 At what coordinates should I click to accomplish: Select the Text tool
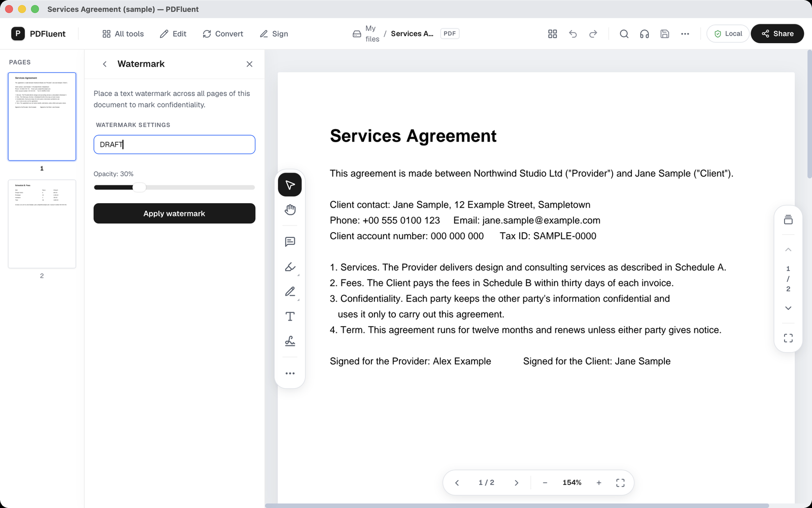click(290, 316)
